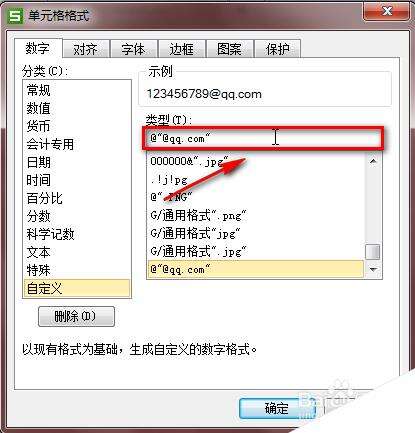
Task: Click the WPS spreadsheet icon in title bar
Action: pos(15,16)
